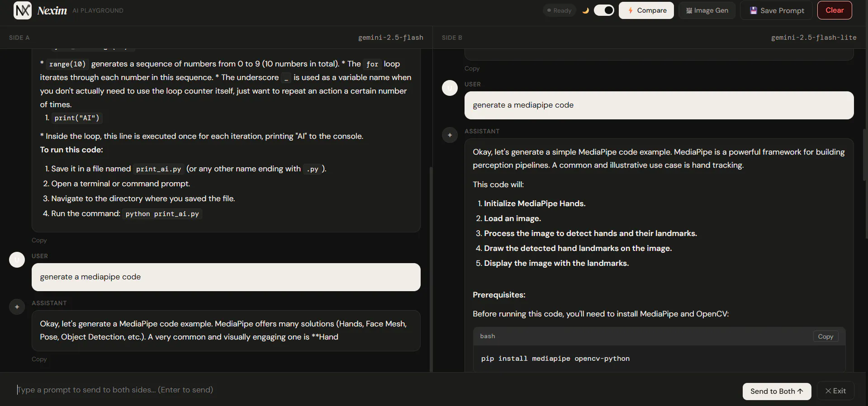Click the Side A assistant sparkle icon
This screenshot has width=868, height=406.
(x=17, y=307)
